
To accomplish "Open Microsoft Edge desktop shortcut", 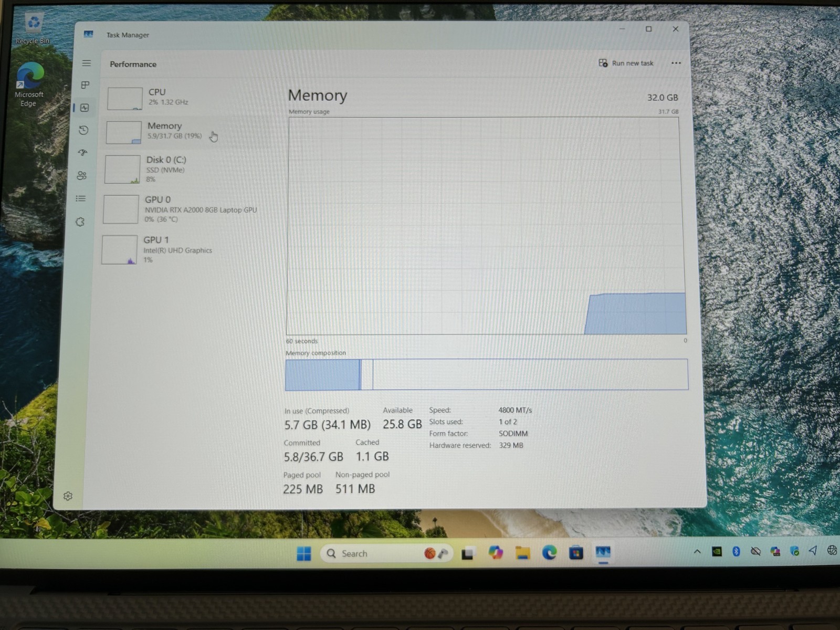I will [x=29, y=85].
